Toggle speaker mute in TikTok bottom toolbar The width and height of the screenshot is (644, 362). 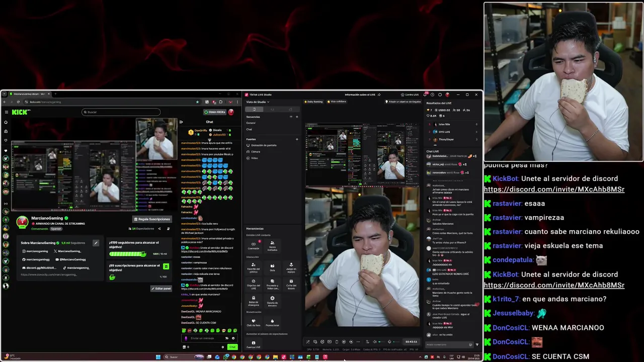[374, 342]
